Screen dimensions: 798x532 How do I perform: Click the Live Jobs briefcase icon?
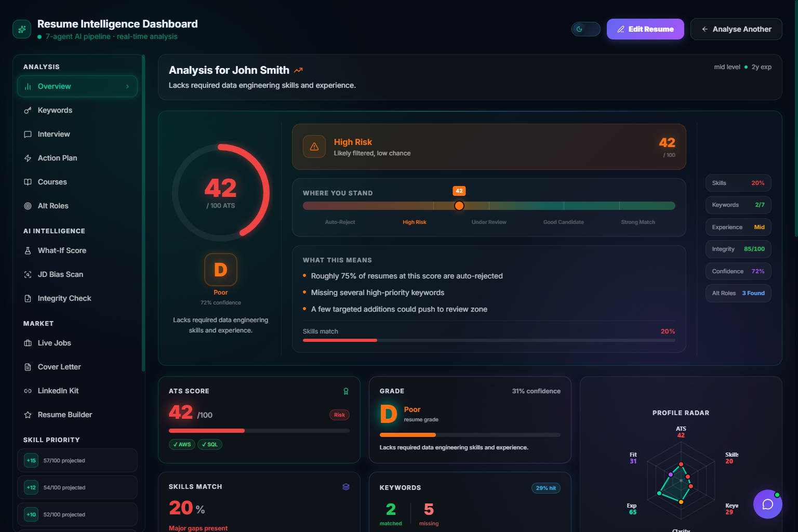pos(28,343)
